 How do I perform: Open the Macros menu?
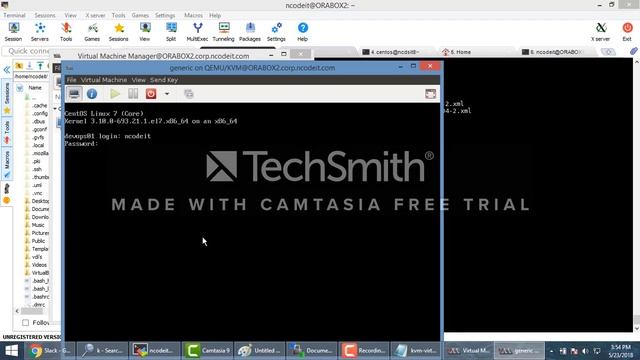tap(193, 15)
